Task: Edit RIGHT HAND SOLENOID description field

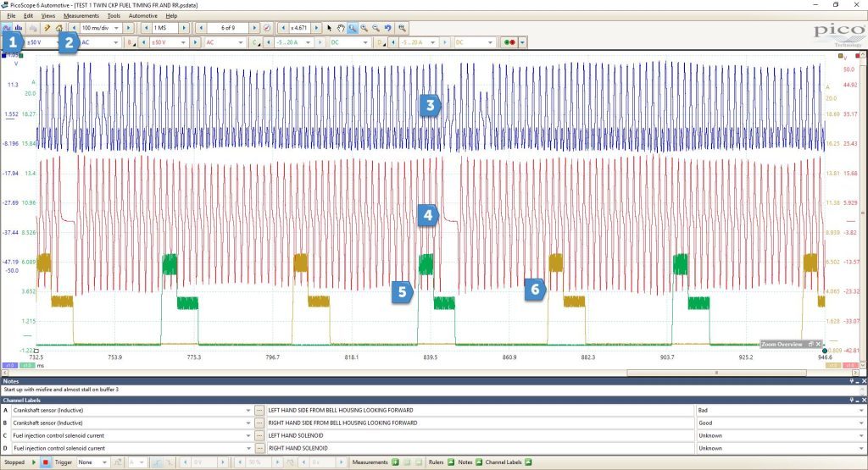Action: pos(480,449)
